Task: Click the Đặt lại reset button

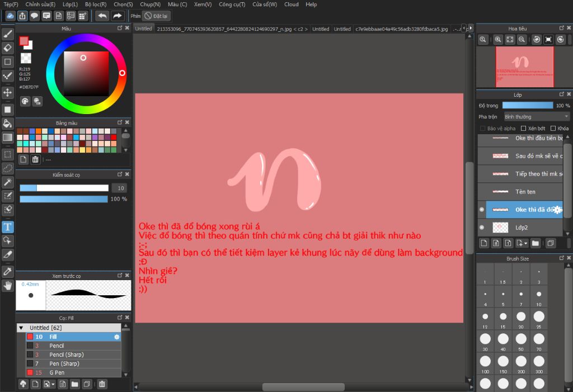Action: pos(156,16)
